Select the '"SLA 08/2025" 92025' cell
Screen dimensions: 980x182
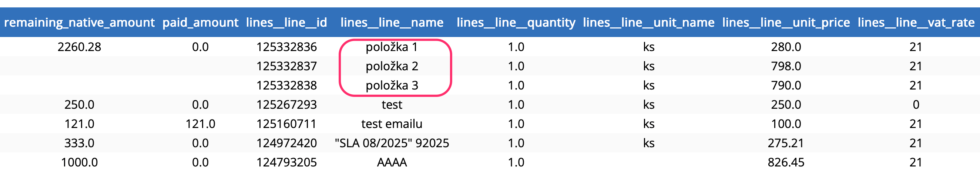click(392, 143)
